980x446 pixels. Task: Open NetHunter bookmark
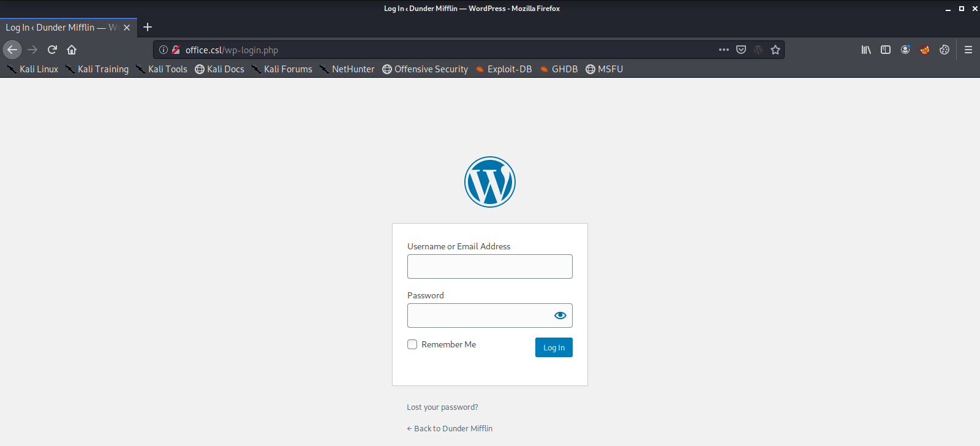347,69
